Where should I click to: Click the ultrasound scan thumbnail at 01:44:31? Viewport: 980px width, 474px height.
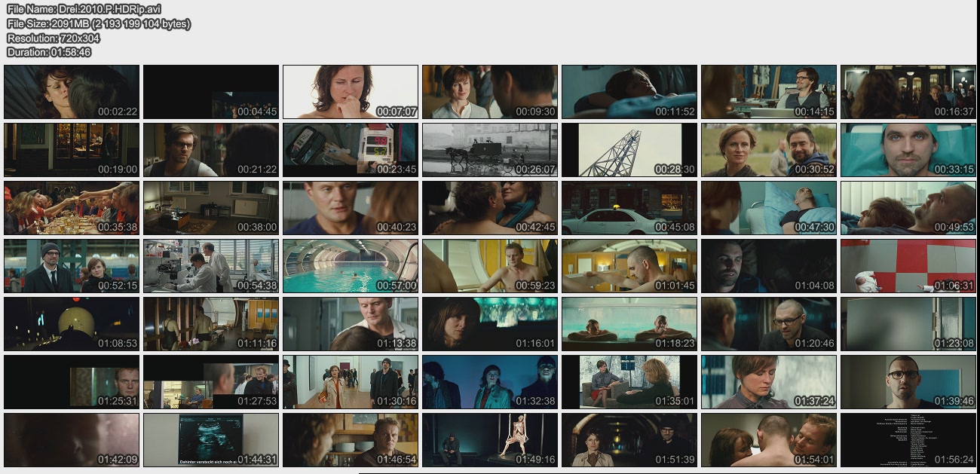click(x=211, y=440)
